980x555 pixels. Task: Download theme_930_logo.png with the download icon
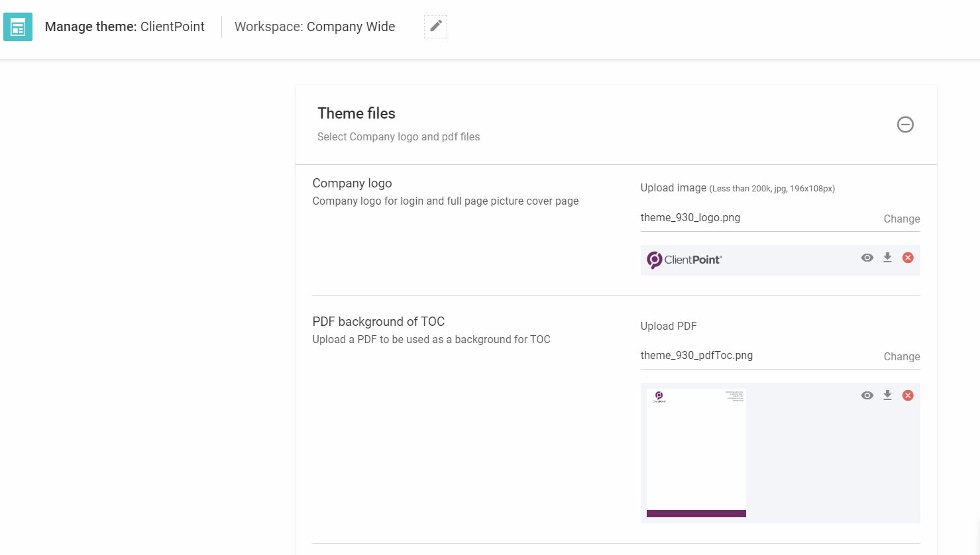887,258
